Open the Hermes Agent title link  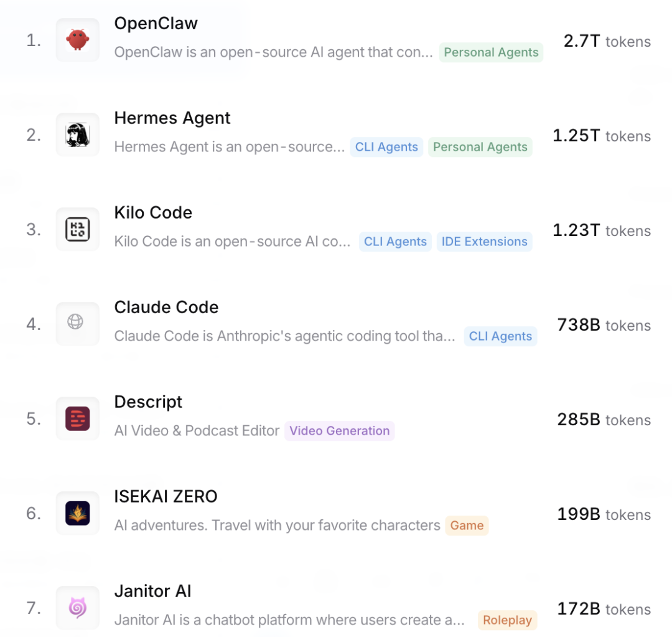tap(172, 118)
